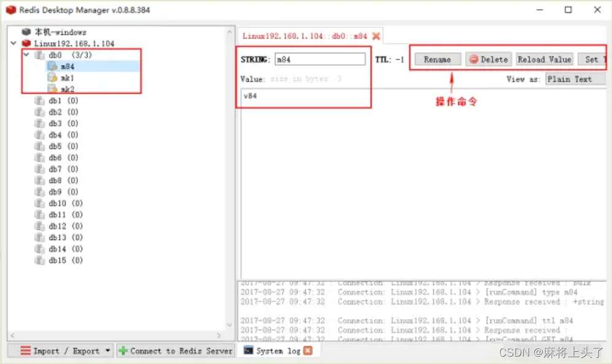Click the db8 database icon
Image resolution: width=612 pixels, height=364 pixels.
point(39,180)
